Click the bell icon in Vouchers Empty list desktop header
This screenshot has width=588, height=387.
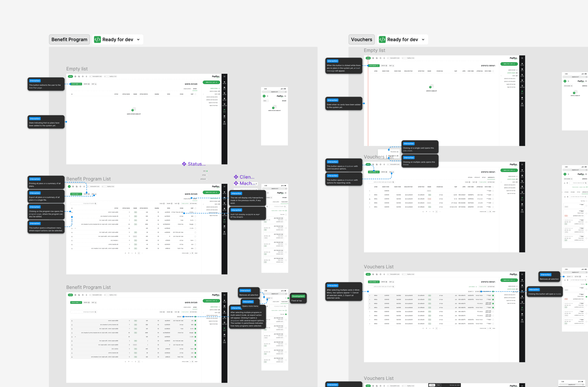(384, 58)
